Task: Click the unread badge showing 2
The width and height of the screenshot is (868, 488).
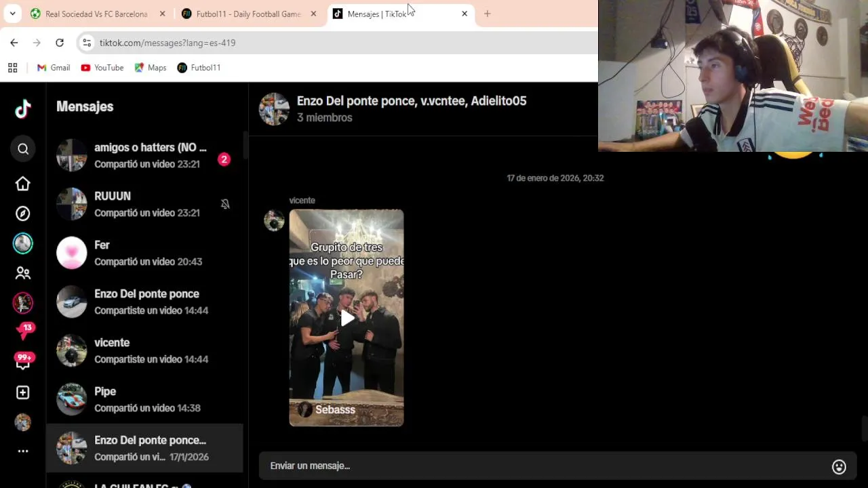Action: pos(224,159)
